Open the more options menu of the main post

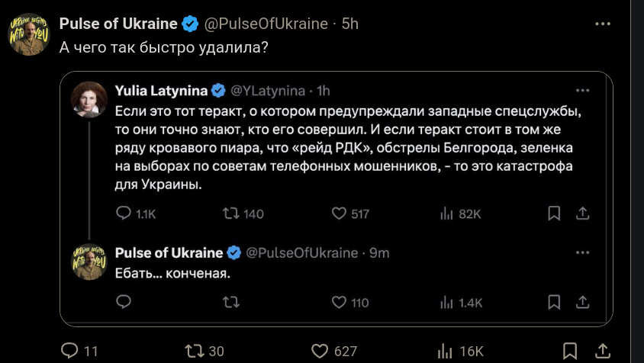tap(603, 24)
